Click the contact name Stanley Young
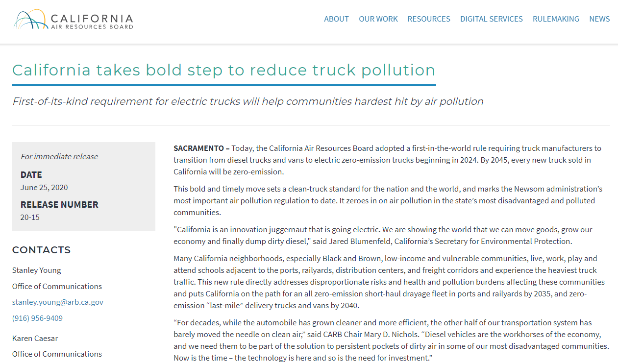Viewport: 618px width, 364px height. click(x=37, y=270)
